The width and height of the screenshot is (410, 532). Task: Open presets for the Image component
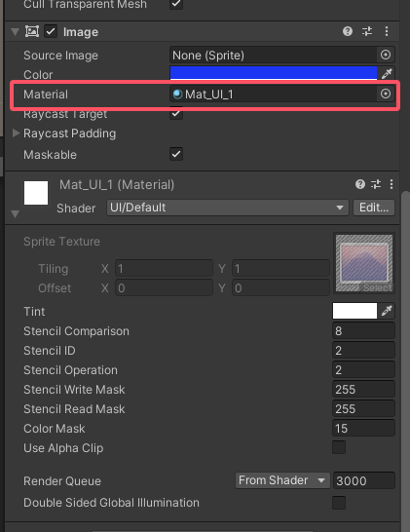tap(367, 31)
